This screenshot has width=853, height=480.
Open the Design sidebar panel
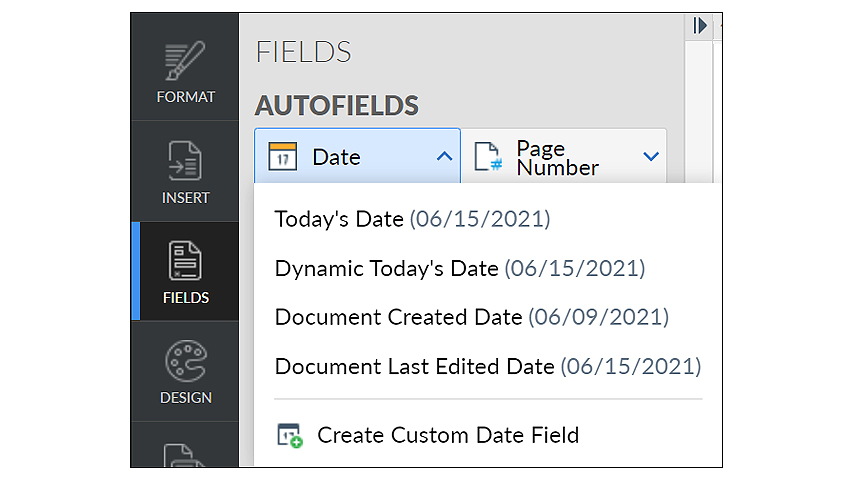(185, 372)
